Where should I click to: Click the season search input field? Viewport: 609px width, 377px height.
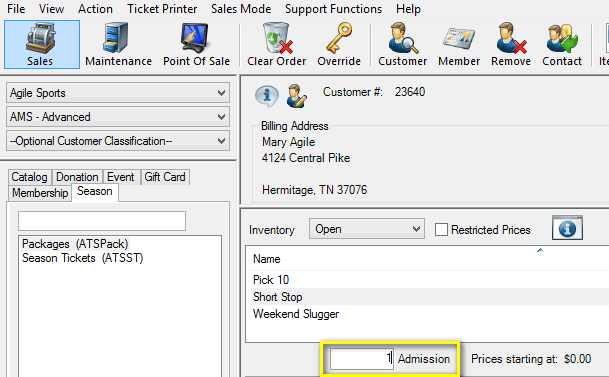click(102, 221)
